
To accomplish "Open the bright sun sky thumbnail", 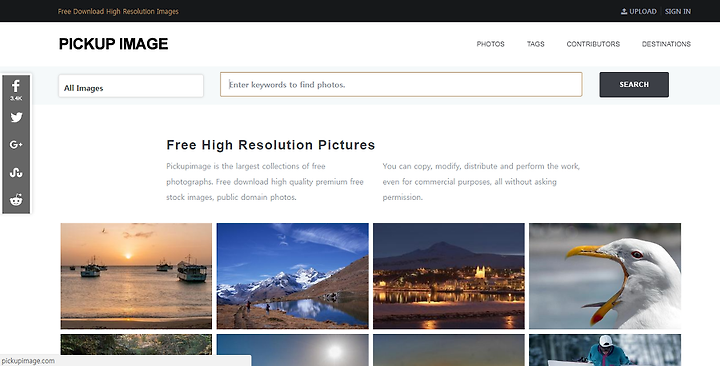I will (x=292, y=350).
